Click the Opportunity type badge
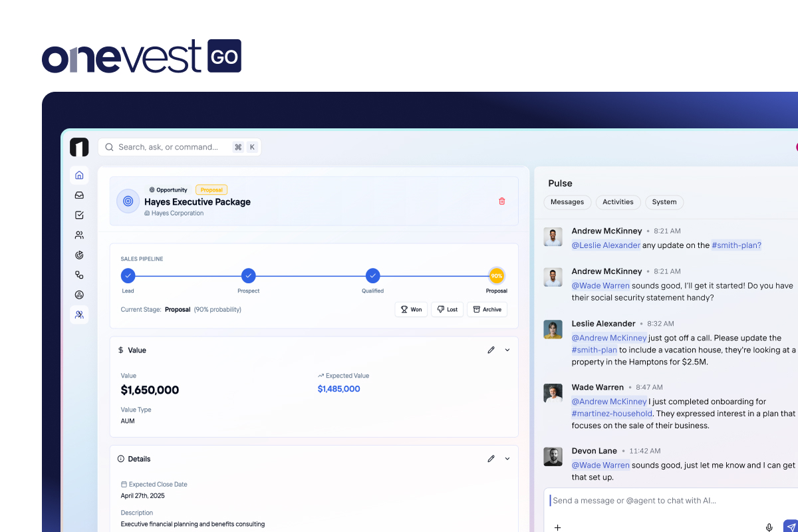The image size is (798, 532). coord(168,190)
